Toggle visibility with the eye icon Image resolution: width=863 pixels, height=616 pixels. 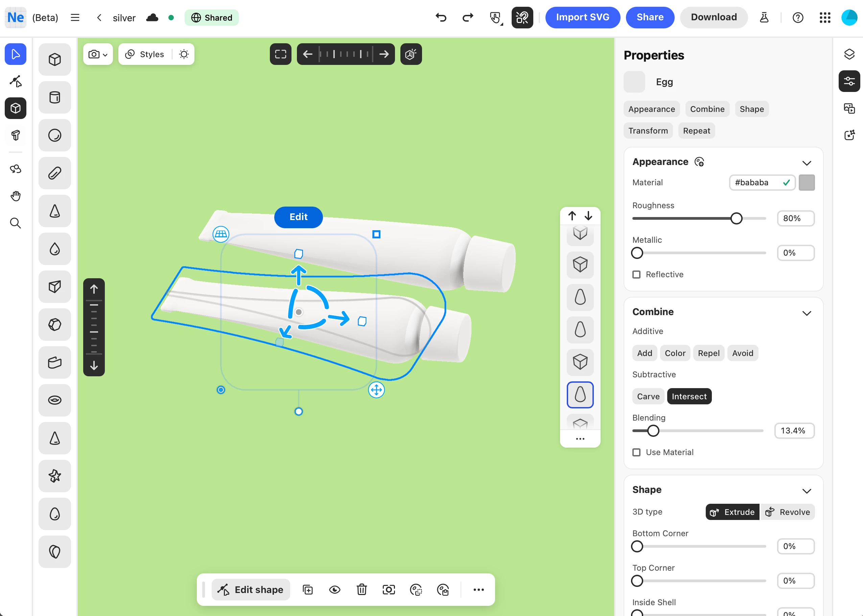[x=334, y=589]
